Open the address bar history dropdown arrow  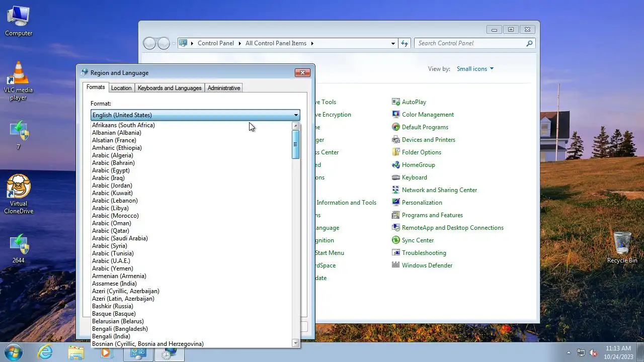(x=393, y=43)
